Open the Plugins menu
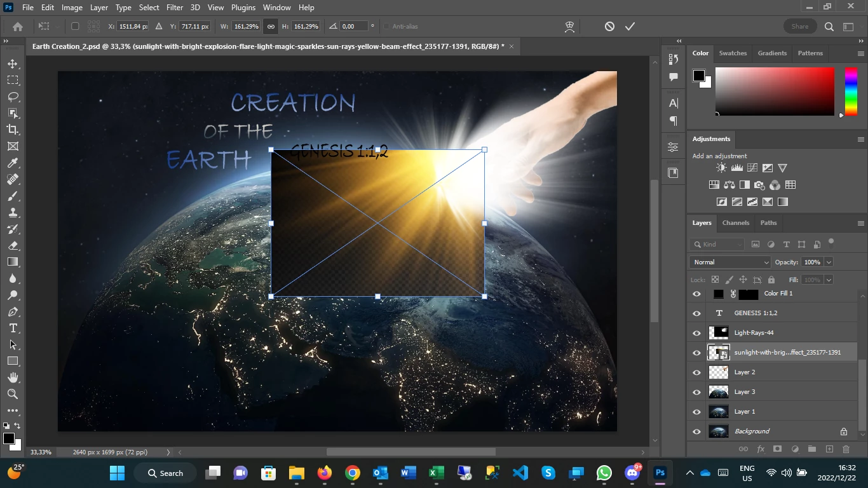 (243, 8)
